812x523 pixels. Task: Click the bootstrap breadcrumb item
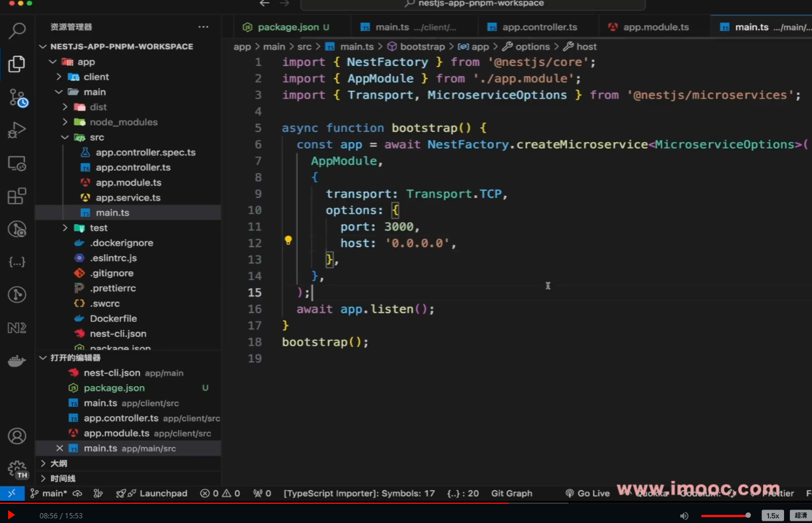pyautogui.click(x=422, y=47)
